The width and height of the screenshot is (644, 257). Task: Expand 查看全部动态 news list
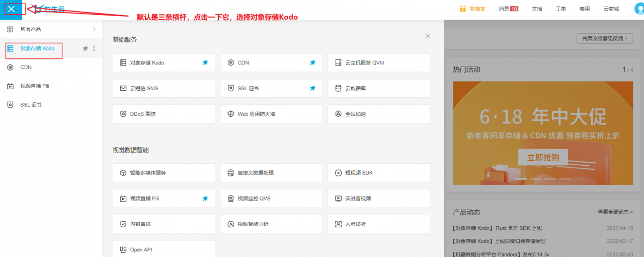click(615, 212)
